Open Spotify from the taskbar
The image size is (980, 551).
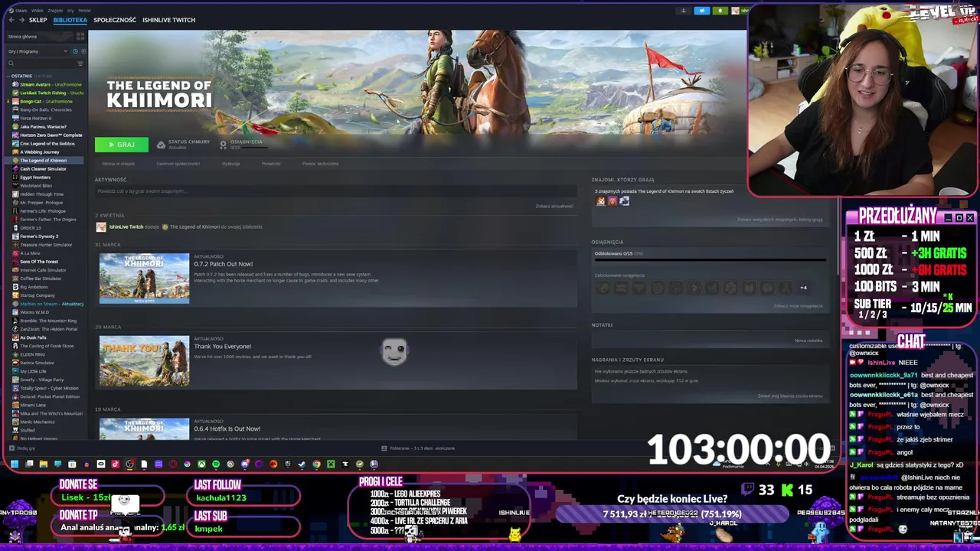point(216,464)
